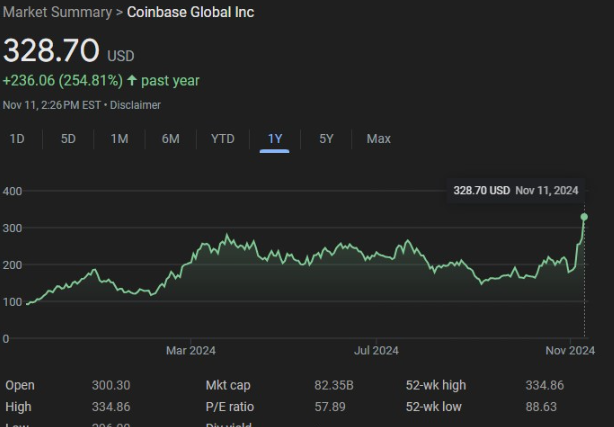Screen dimensions: 614x427
Task: Click the 328.70 USD chart tooltip
Action: click(516, 190)
